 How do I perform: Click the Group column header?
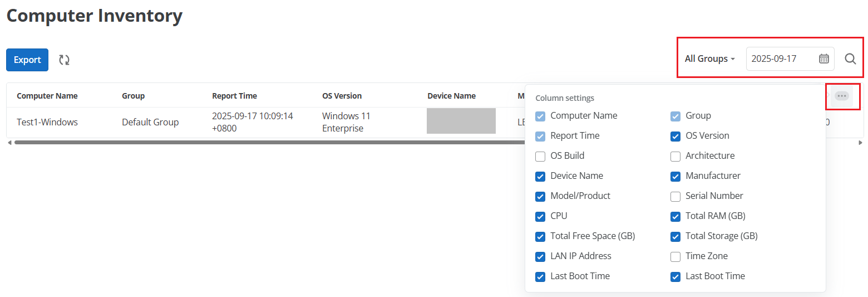click(x=134, y=96)
